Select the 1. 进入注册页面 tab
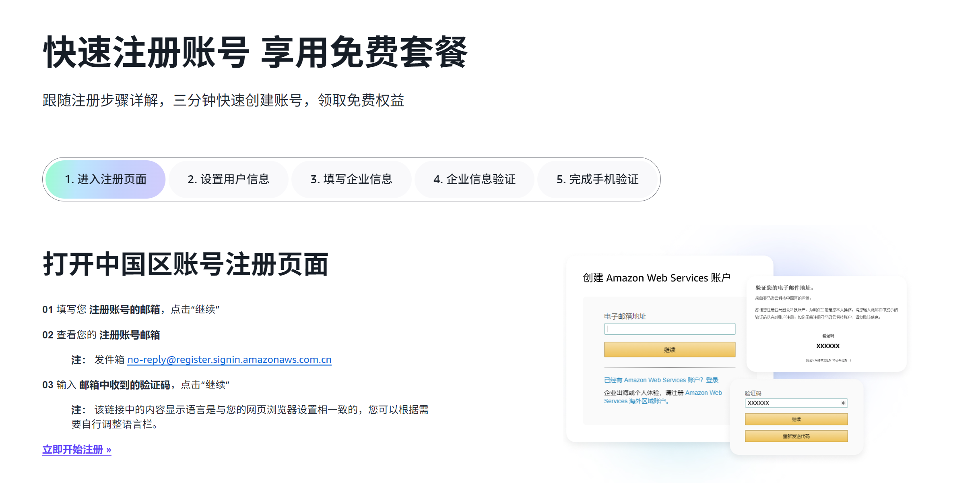This screenshot has height=483, width=980. [105, 179]
